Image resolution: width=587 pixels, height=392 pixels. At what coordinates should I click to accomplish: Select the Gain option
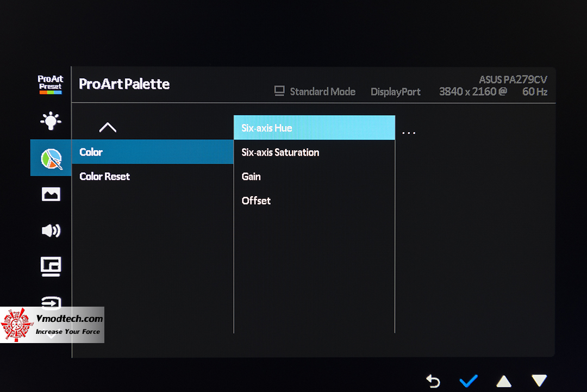point(251,177)
